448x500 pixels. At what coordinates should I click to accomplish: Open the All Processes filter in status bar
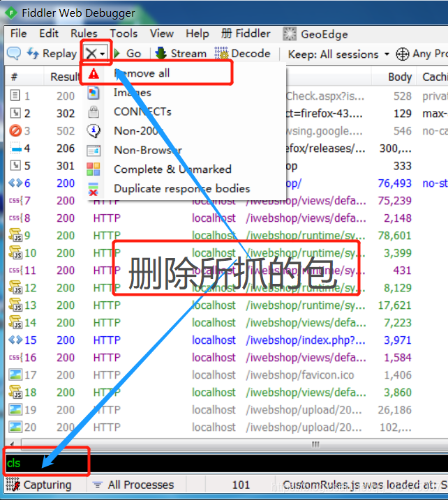click(133, 485)
